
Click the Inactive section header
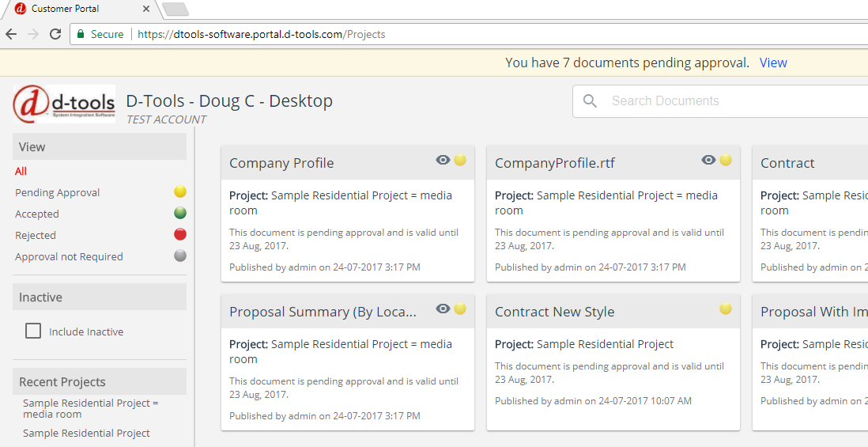100,297
